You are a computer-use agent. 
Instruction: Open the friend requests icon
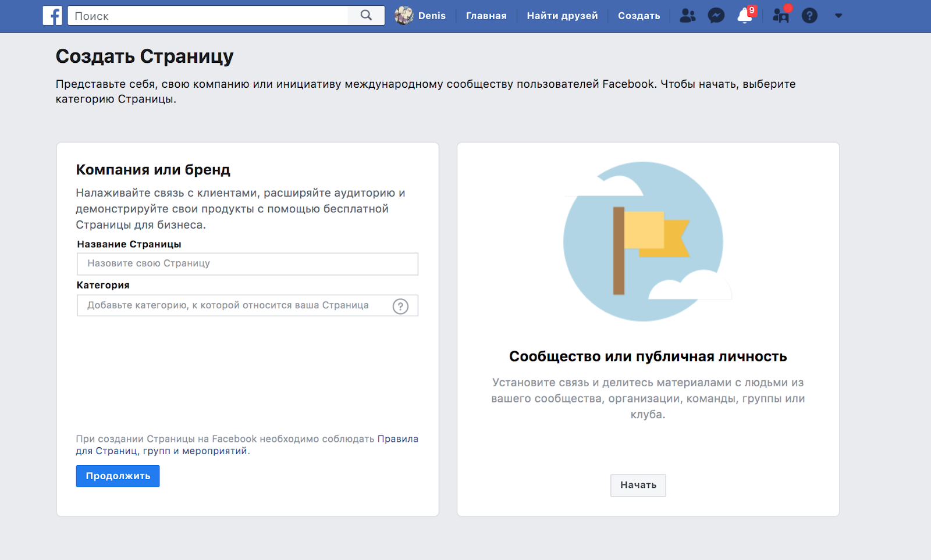point(688,16)
